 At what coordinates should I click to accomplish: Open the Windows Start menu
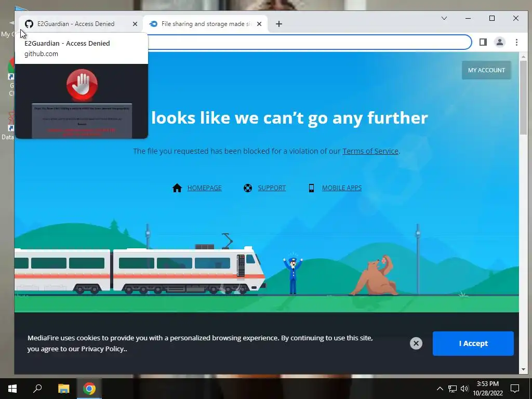click(x=12, y=389)
